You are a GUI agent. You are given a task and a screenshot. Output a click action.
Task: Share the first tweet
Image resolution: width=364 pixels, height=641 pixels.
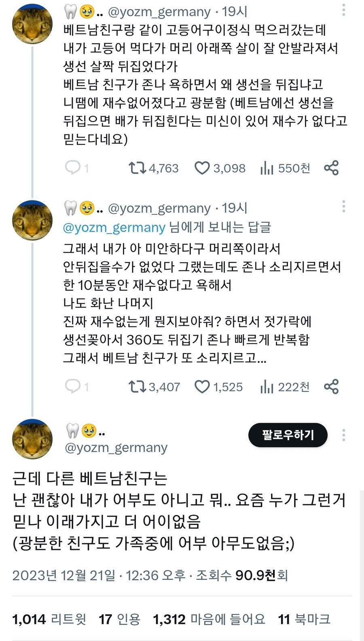[x=331, y=168]
